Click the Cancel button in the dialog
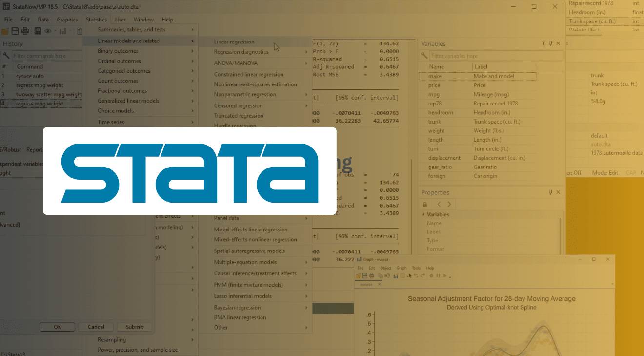644x356 pixels. (96, 327)
